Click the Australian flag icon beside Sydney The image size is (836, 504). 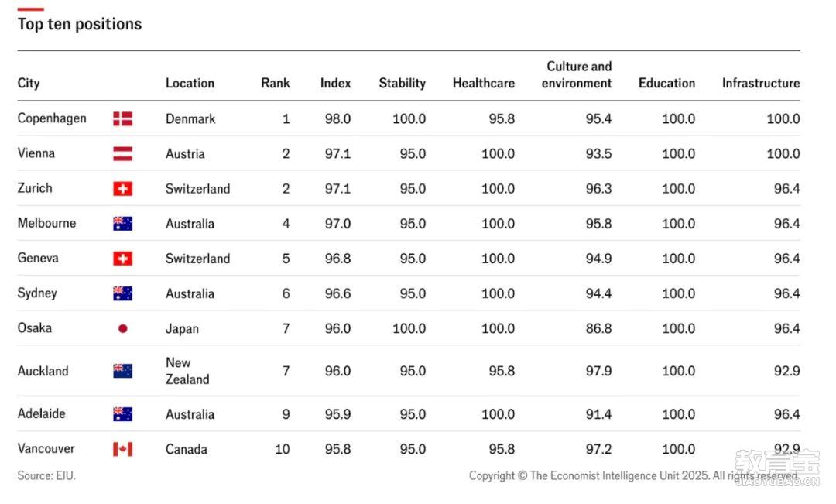[x=122, y=293]
